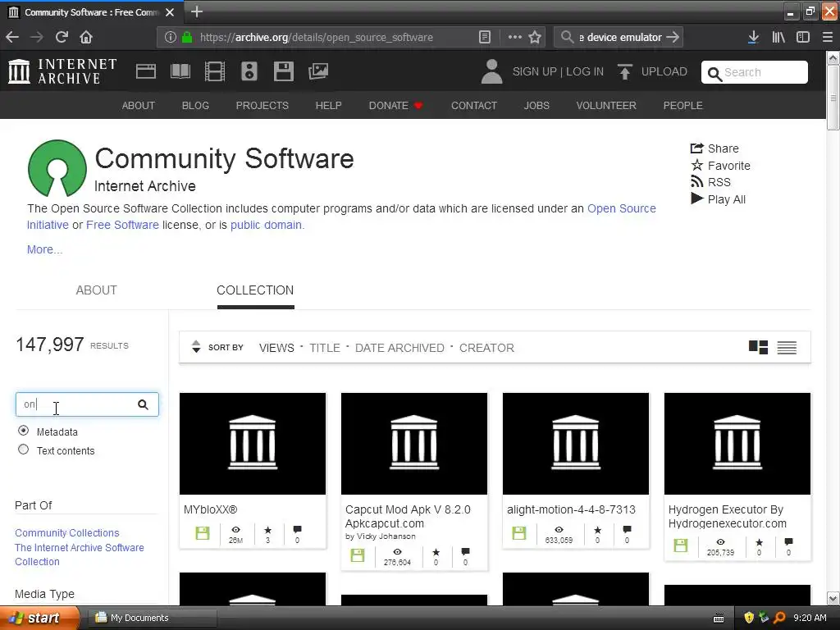The image size is (840, 630).
Task: Open the Images icon in header
Action: [318, 71]
